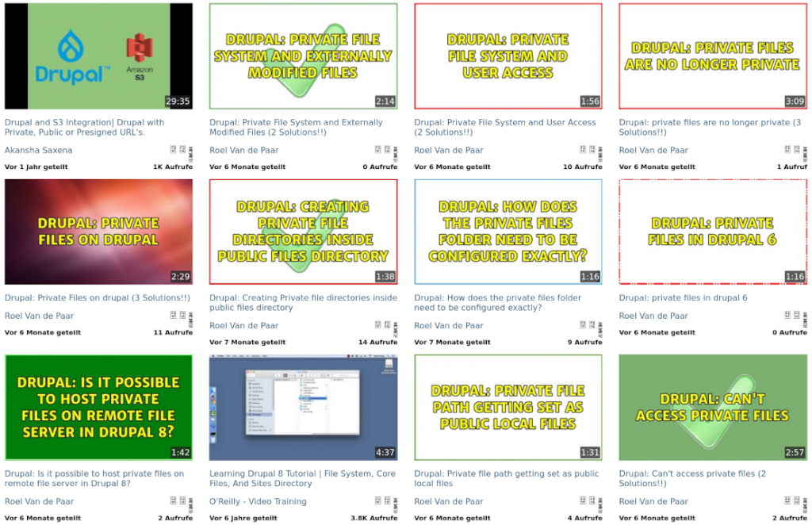Click second icon under 'Private Files on drupal' video
Viewport: 812px width, 525px height.
point(182,315)
